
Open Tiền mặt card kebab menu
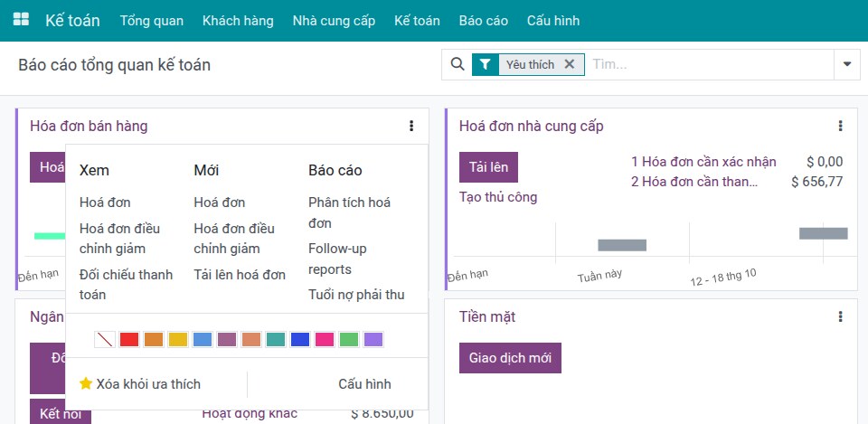click(840, 316)
